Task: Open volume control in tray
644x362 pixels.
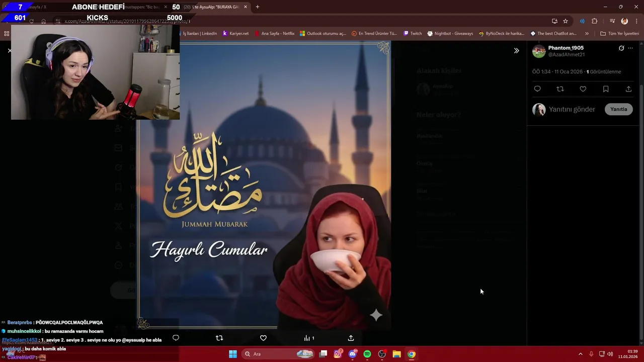Action: pos(610,354)
